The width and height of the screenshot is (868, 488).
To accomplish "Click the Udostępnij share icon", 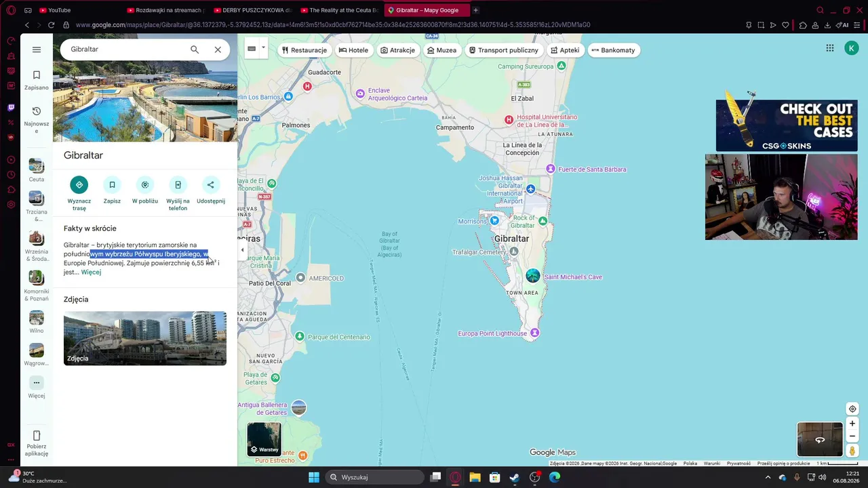I will 210,184.
